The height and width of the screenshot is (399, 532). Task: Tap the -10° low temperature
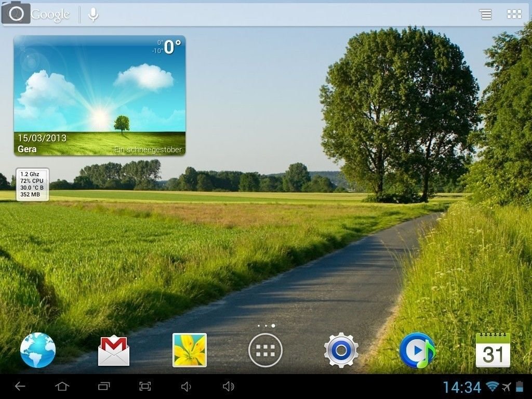(157, 51)
